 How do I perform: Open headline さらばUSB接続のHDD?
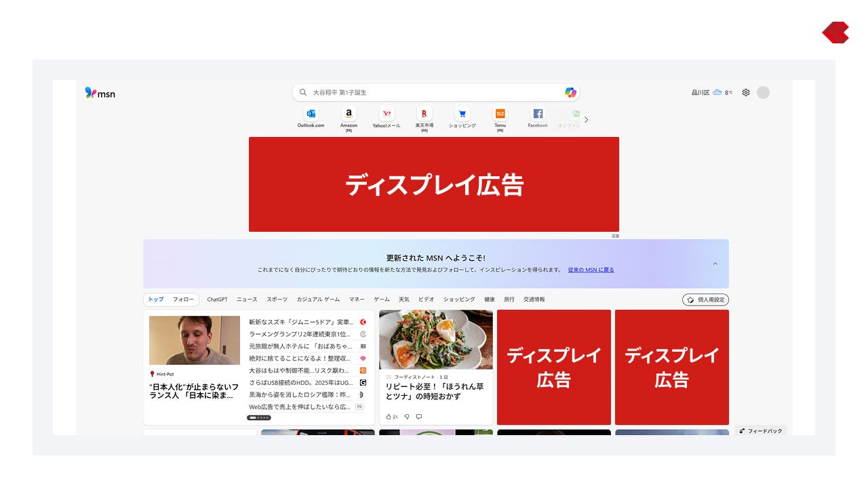click(x=301, y=383)
